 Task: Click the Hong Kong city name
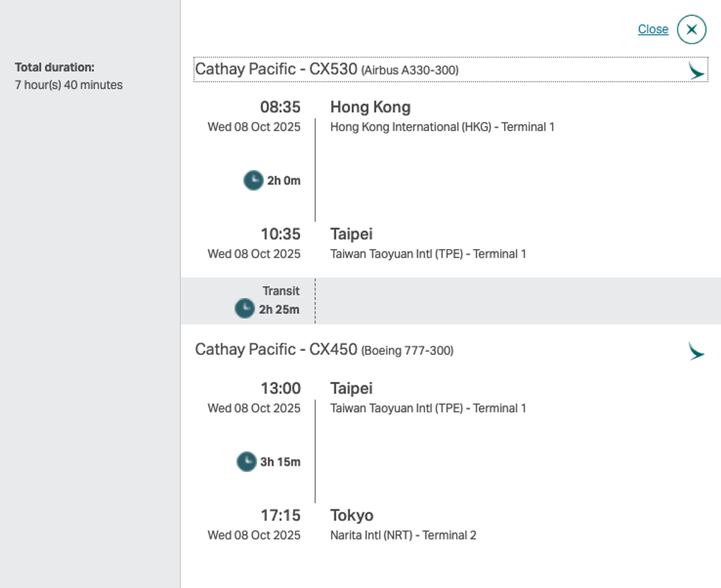pos(370,107)
